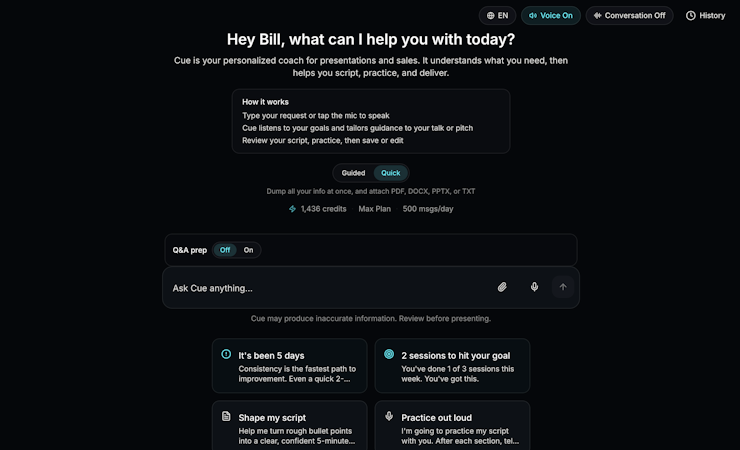Image resolution: width=740 pixels, height=450 pixels.
Task: Click the sparkle credits icon
Action: point(292,209)
